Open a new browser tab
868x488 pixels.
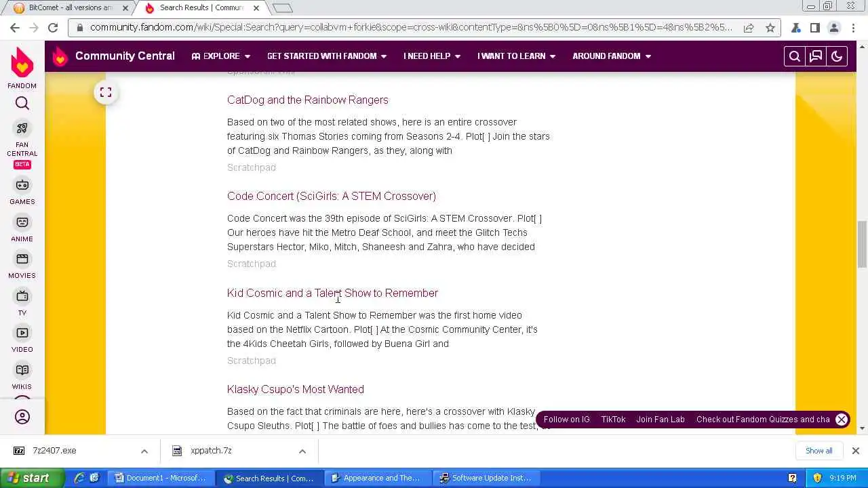[x=283, y=7]
